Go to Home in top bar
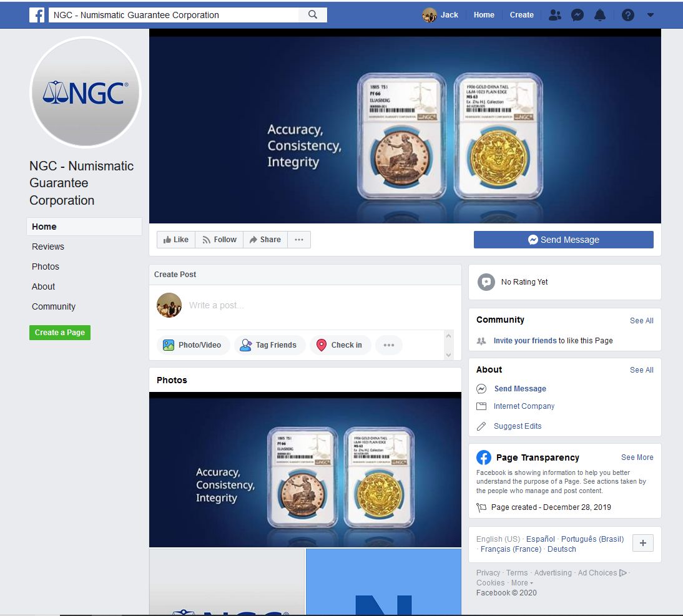Screen dimensions: 683x616 484,15
